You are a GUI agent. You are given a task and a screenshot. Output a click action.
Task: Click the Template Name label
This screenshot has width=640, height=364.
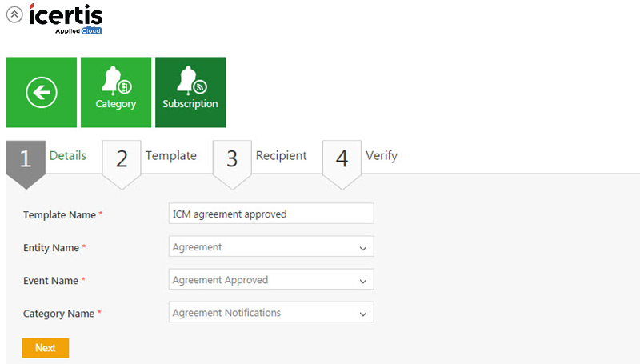[59, 215]
